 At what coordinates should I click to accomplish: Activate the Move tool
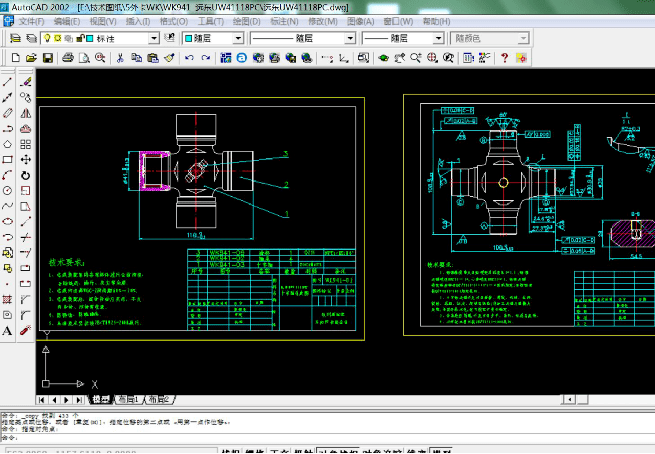coord(26,159)
